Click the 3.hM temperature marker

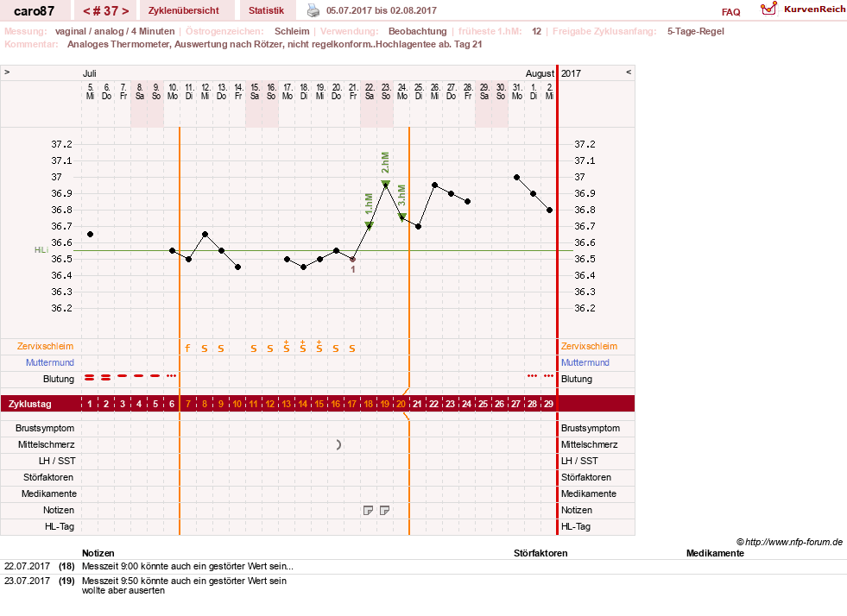coord(401,217)
